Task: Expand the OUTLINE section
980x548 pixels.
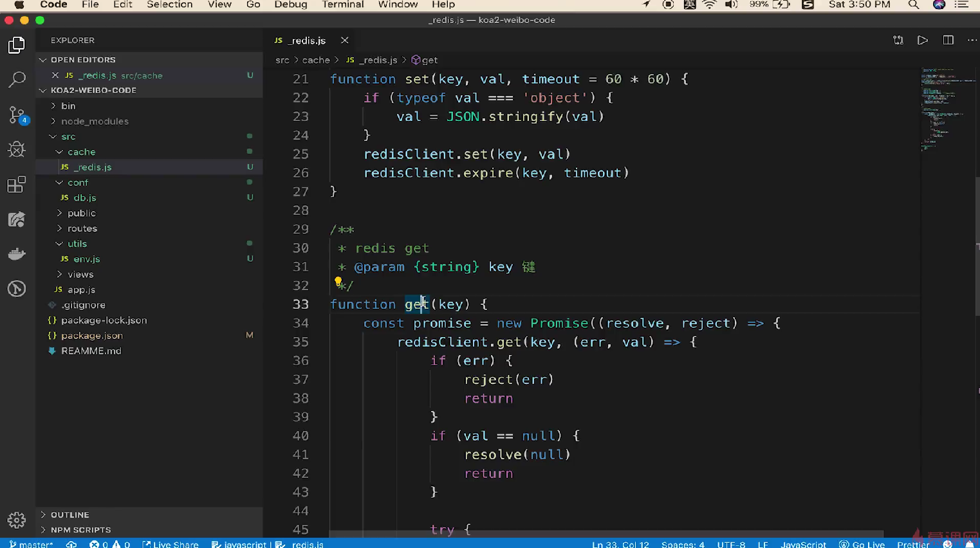Action: tap(69, 515)
